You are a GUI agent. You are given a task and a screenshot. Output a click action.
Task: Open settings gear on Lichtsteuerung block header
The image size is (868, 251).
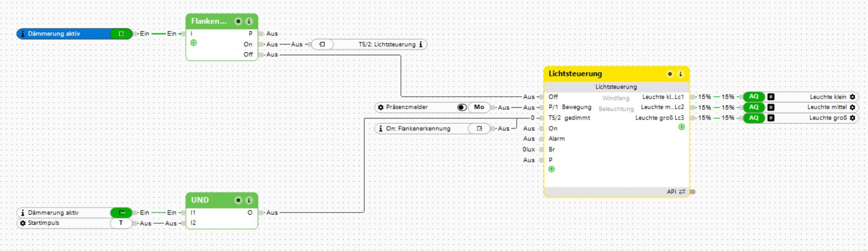(x=670, y=74)
